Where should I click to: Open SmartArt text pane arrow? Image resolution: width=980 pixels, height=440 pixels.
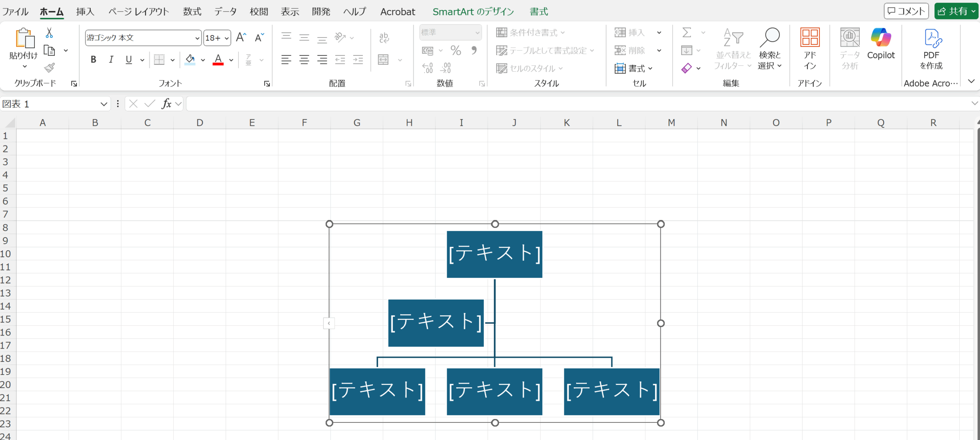(x=329, y=323)
